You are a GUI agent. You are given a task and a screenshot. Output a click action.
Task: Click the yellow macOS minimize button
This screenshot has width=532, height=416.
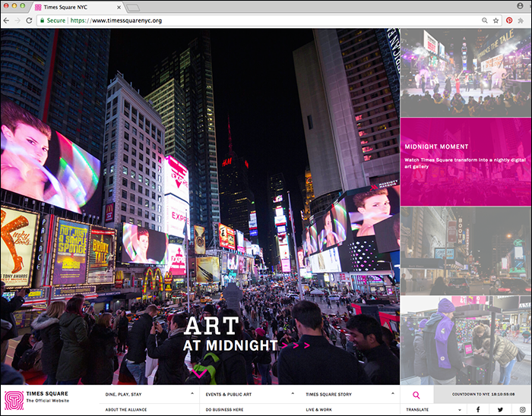14,6
